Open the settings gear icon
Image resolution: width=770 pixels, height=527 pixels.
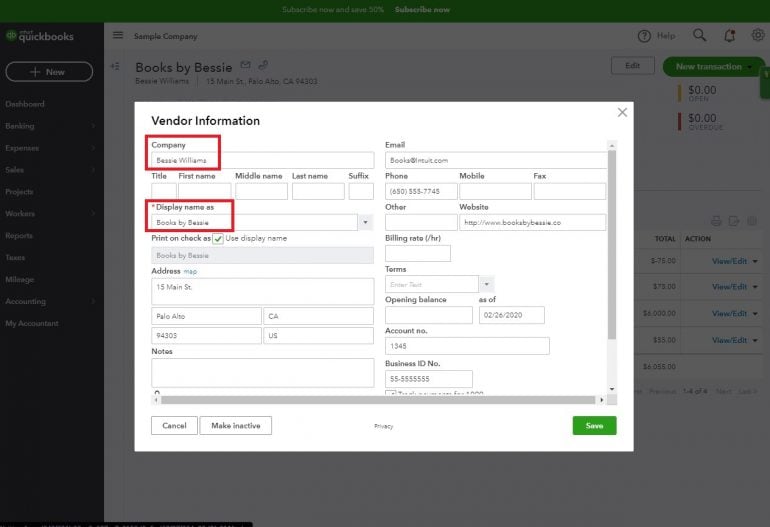[x=757, y=35]
